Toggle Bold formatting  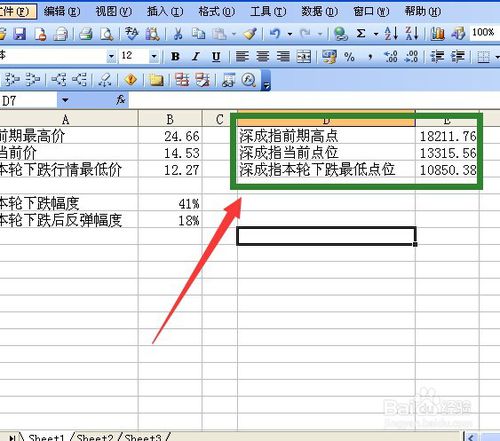click(175, 57)
